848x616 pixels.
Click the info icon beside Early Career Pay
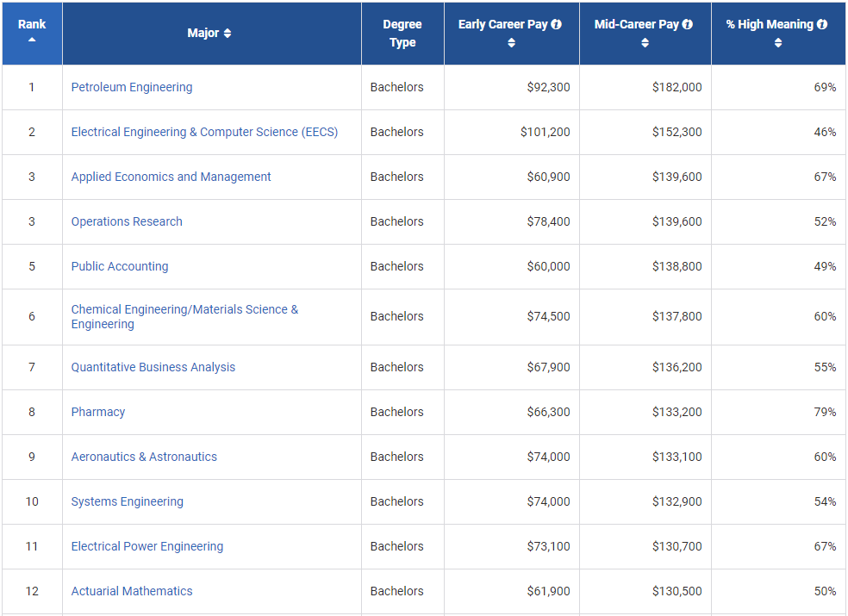[x=556, y=24]
